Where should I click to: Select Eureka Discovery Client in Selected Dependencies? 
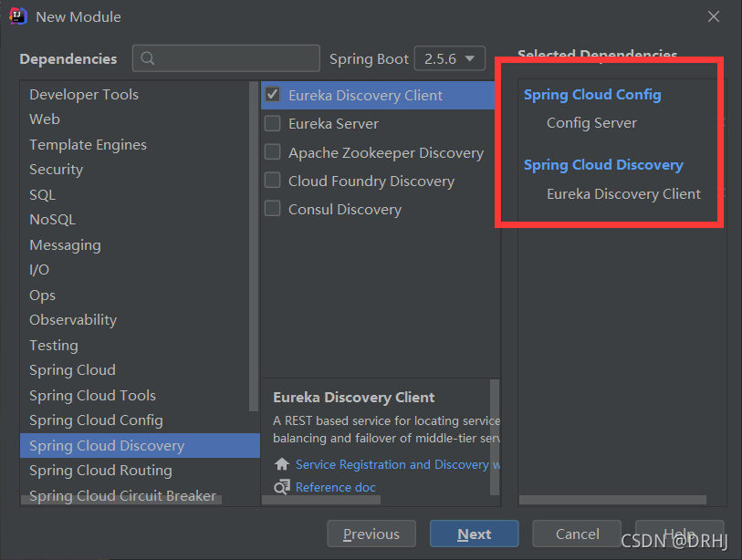tap(623, 194)
